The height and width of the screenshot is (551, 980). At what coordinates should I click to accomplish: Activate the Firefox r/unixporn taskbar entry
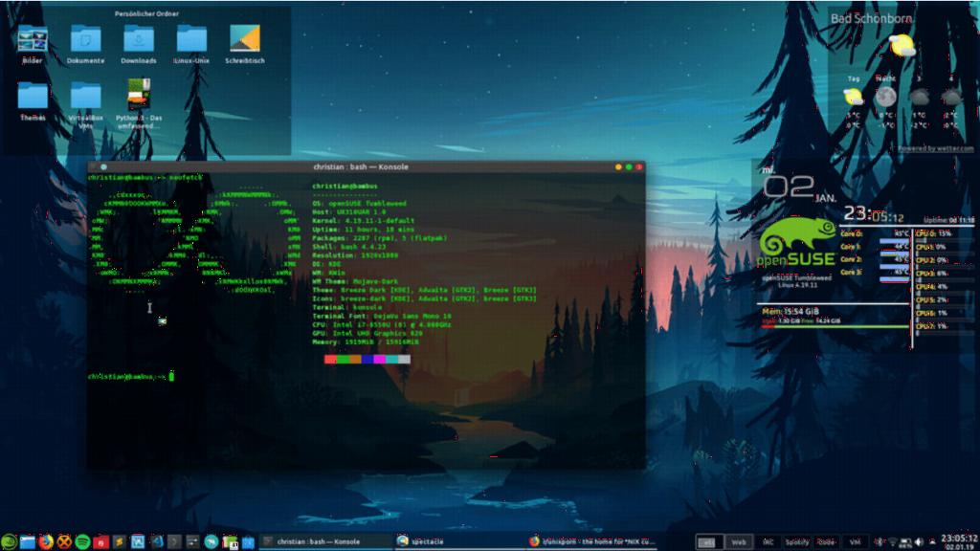592,541
